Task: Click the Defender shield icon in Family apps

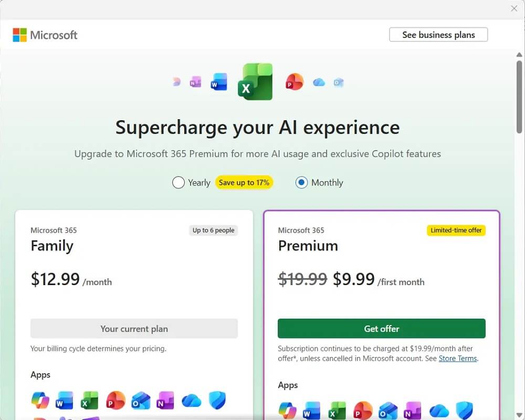Action: click(217, 400)
